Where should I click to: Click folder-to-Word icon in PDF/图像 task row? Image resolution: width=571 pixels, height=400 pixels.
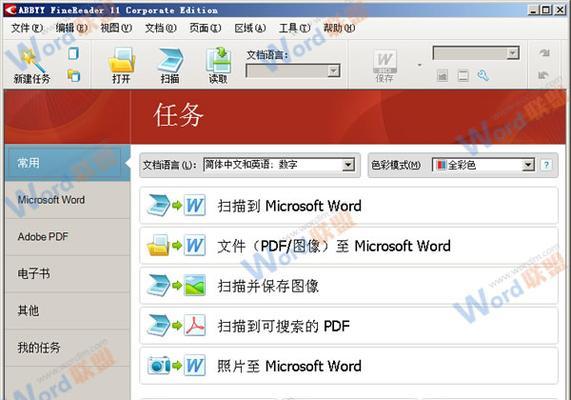pyautogui.click(x=176, y=246)
